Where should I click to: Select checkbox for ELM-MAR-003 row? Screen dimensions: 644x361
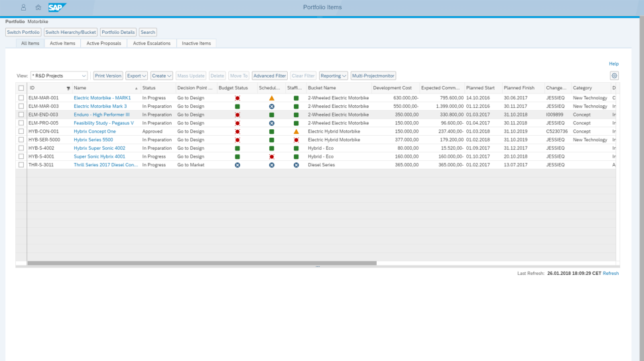pyautogui.click(x=21, y=106)
